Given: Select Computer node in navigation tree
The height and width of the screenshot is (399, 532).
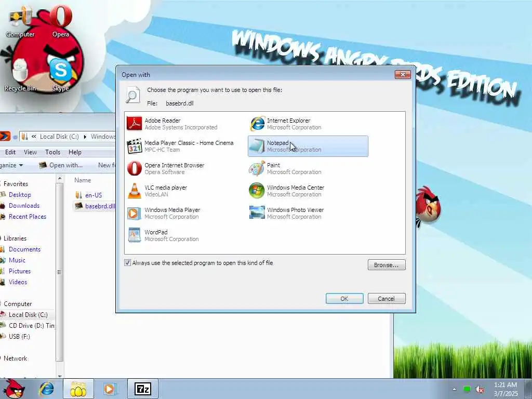Looking at the screenshot, I should [18, 303].
